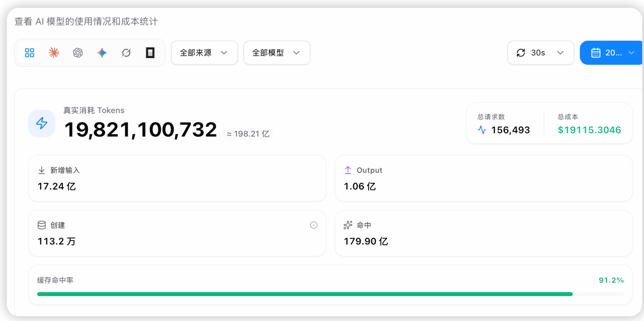Screen dimensions: 644x321
Task: Click the 缓存命中率 label
Action: coord(55,280)
